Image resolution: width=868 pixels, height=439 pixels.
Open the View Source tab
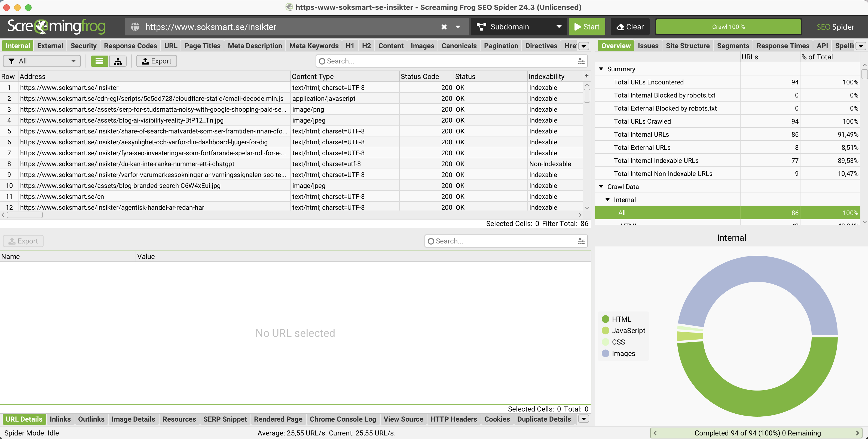(403, 419)
